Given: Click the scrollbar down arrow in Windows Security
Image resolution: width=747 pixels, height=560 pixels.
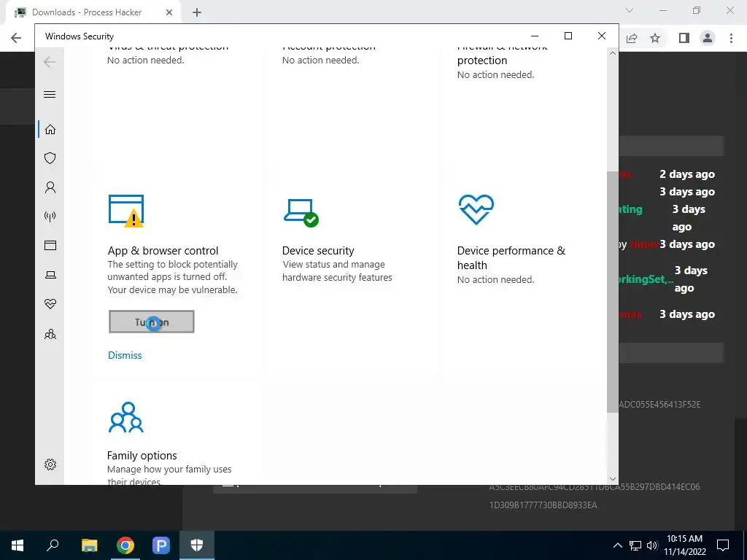Looking at the screenshot, I should pos(613,478).
